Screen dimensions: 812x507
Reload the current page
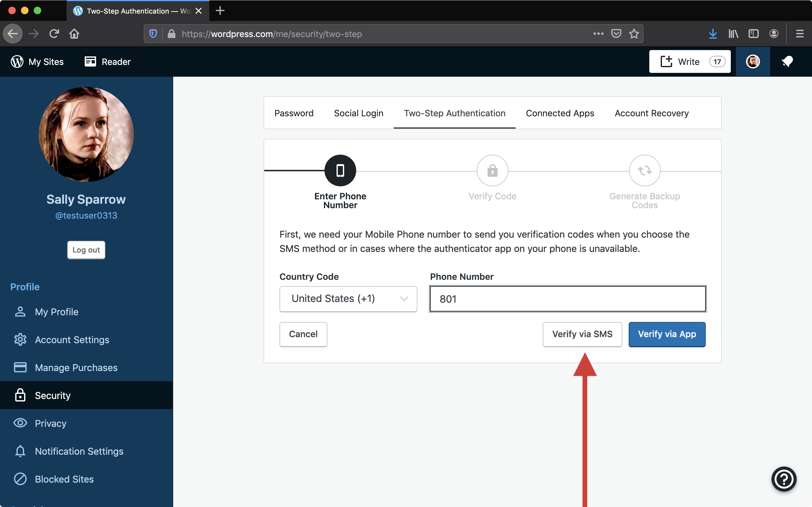[54, 34]
